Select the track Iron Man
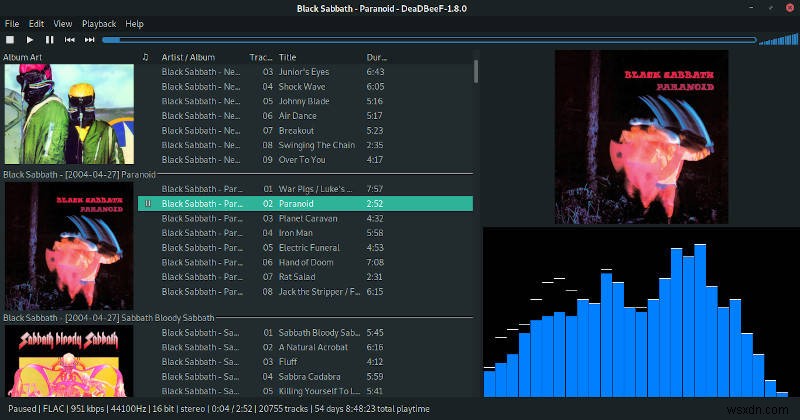This screenshot has width=800, height=420. (305, 233)
